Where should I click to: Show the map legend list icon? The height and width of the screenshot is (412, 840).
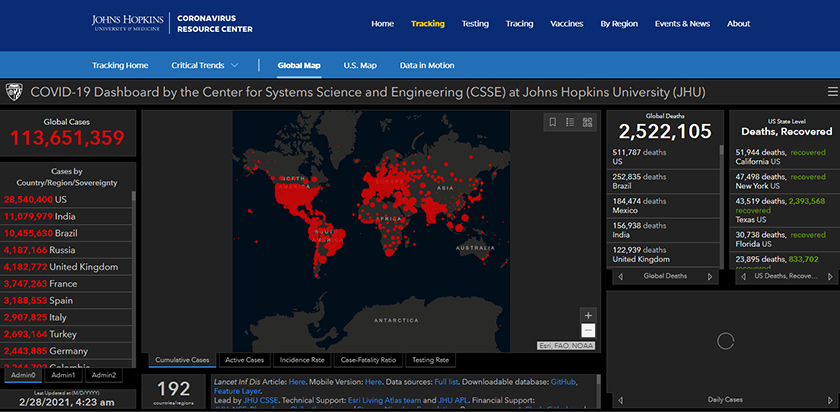pos(569,122)
